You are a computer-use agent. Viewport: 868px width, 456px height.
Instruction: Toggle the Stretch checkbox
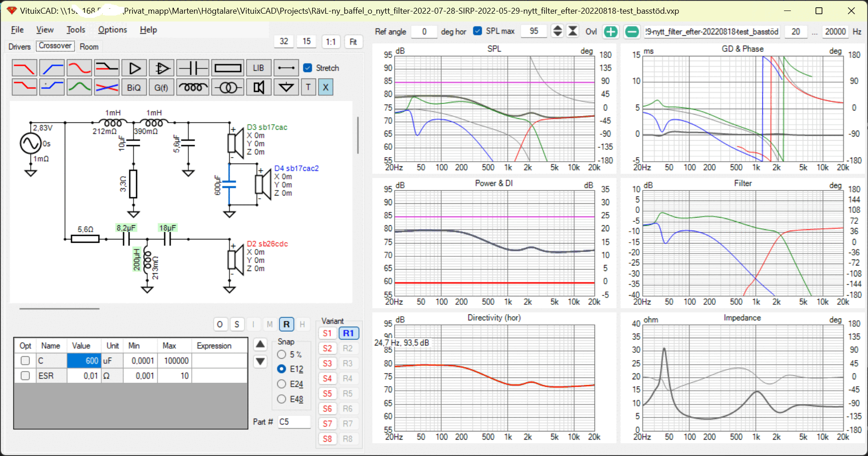[308, 68]
